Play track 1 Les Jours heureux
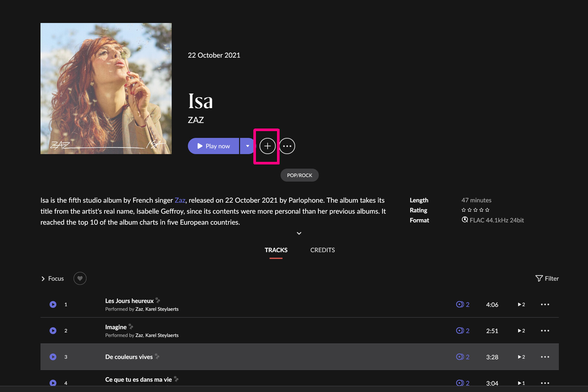588x392 pixels. click(x=53, y=305)
